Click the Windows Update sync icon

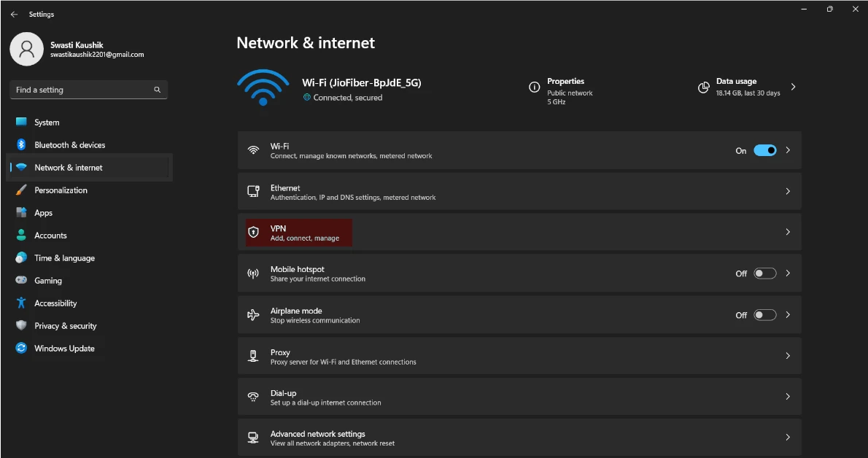[x=21, y=349]
